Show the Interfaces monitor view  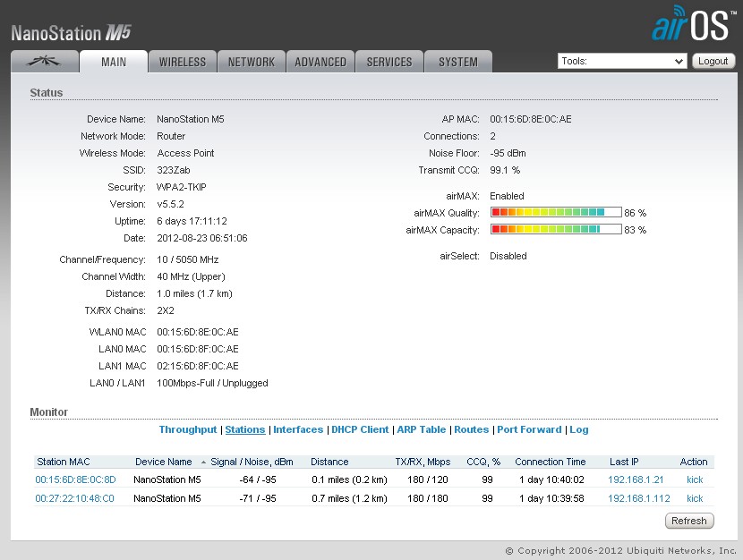tap(298, 429)
